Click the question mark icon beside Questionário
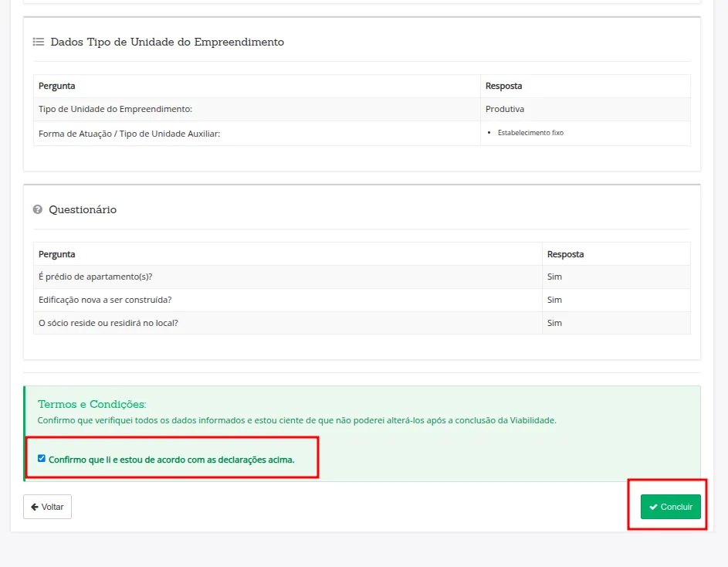 pyautogui.click(x=38, y=209)
